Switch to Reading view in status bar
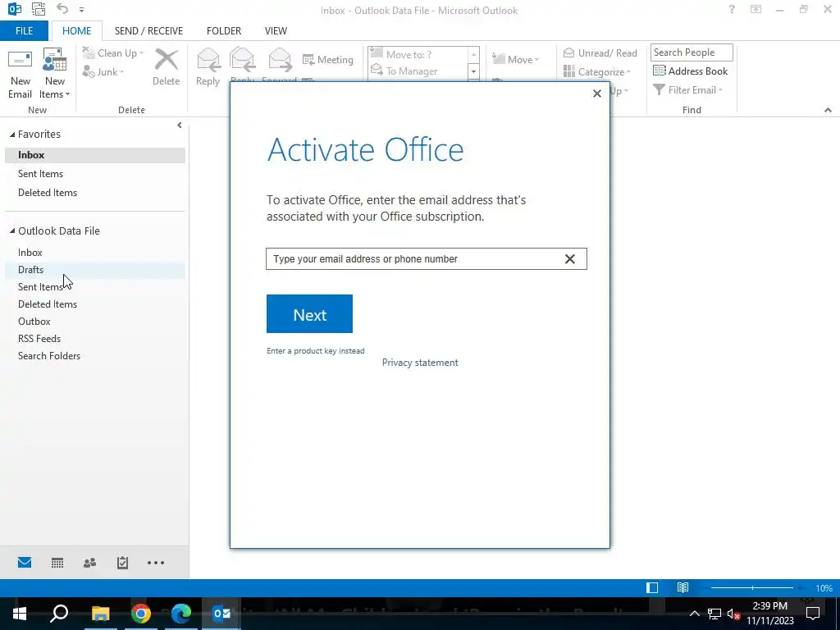Viewport: 840px width, 630px height. [682, 587]
